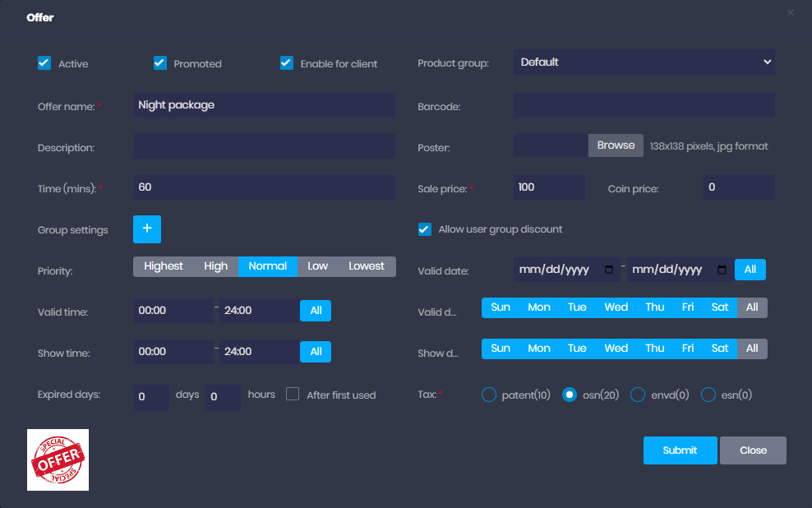Toggle the Promoted checkbox
The image size is (812, 508).
tap(160, 63)
